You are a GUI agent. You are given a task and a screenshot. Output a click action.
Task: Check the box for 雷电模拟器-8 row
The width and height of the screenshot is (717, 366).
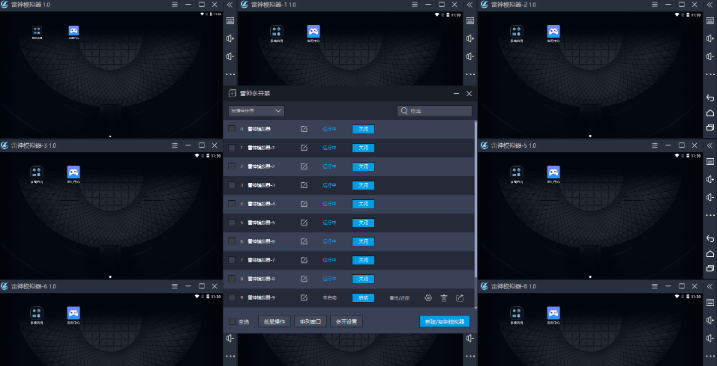coord(232,279)
